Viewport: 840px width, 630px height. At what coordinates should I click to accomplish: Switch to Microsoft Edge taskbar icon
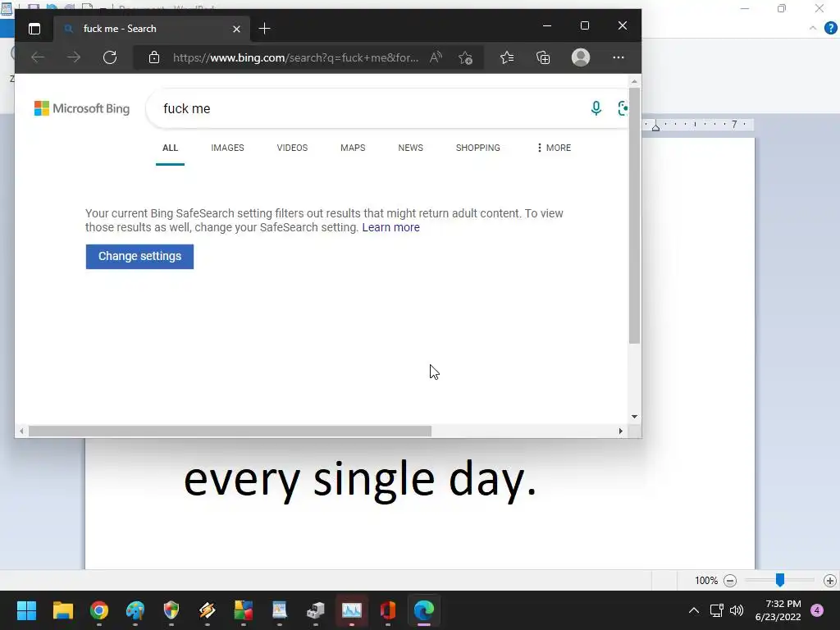[x=424, y=610]
